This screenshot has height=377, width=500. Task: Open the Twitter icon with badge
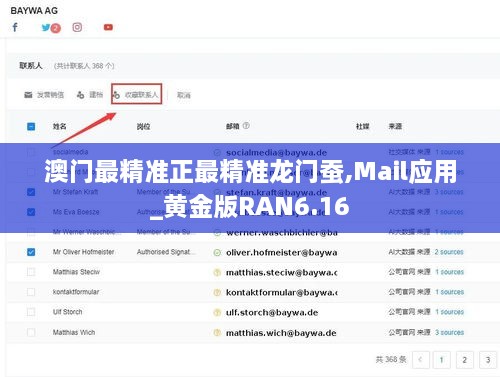coord(51,28)
